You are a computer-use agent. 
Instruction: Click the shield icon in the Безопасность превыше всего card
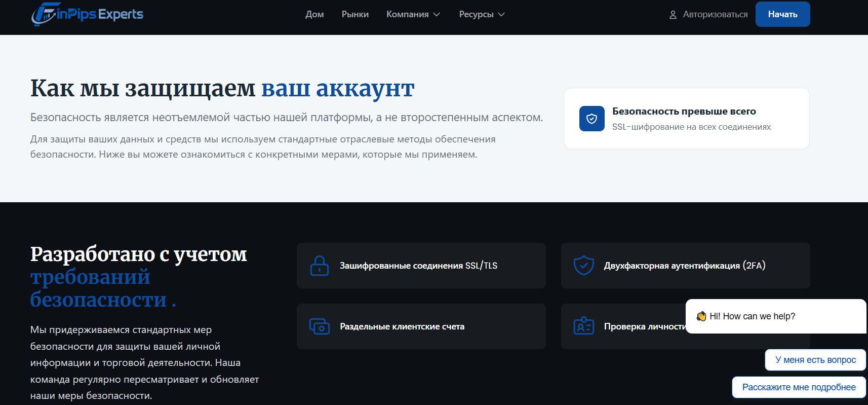[592, 119]
